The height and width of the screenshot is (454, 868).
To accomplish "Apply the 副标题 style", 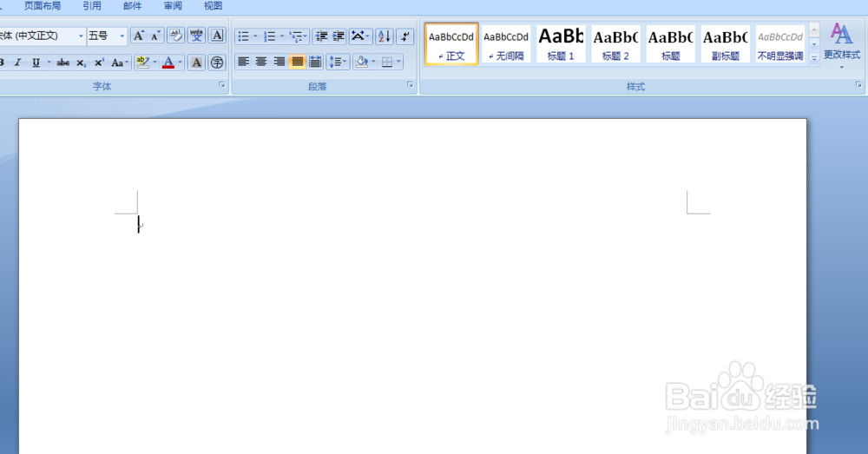I will pyautogui.click(x=725, y=43).
